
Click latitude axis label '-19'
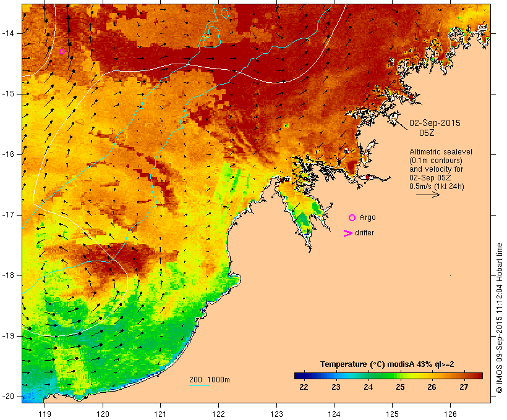click(8, 336)
